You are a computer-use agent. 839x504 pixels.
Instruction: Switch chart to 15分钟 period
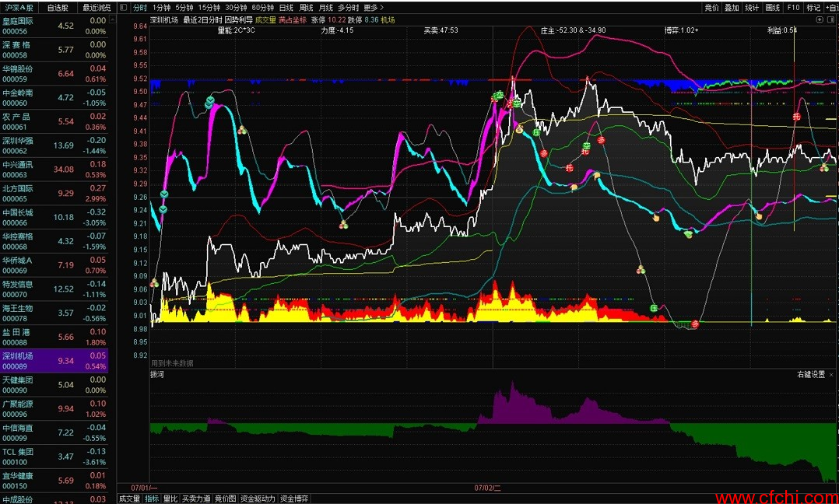point(209,8)
